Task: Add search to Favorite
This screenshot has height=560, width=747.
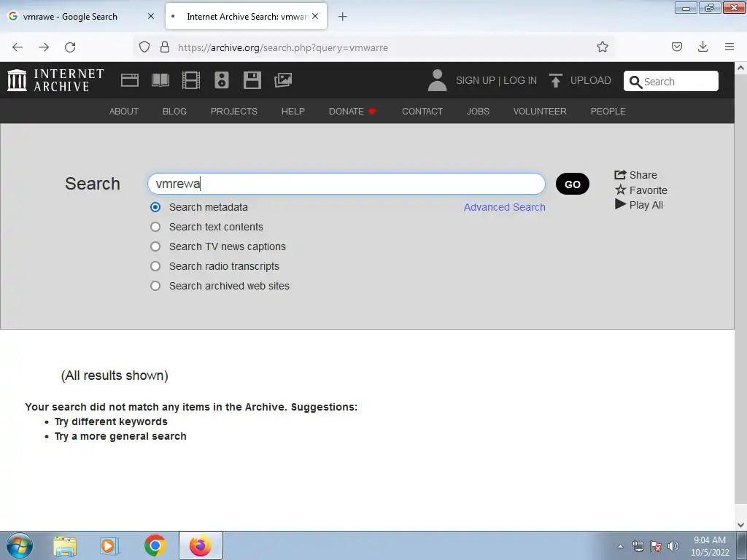Action: (x=640, y=190)
